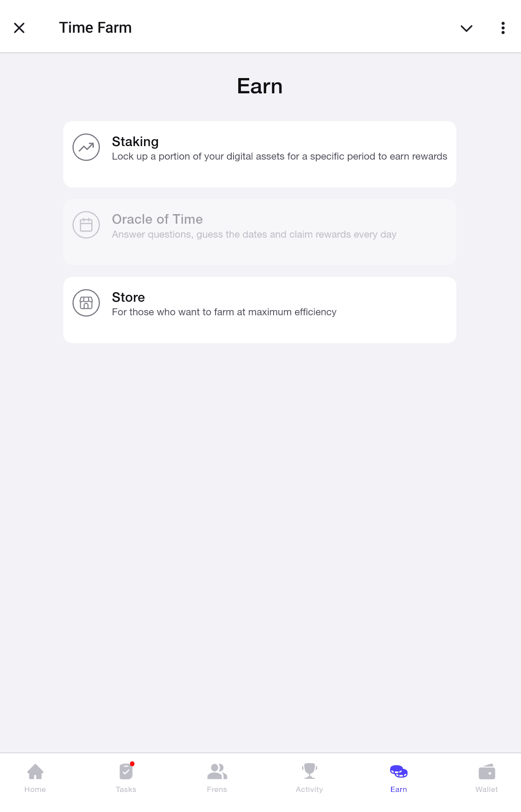The width and height of the screenshot is (521, 812).
Task: Open the Activity trophy icon
Action: pyautogui.click(x=309, y=771)
